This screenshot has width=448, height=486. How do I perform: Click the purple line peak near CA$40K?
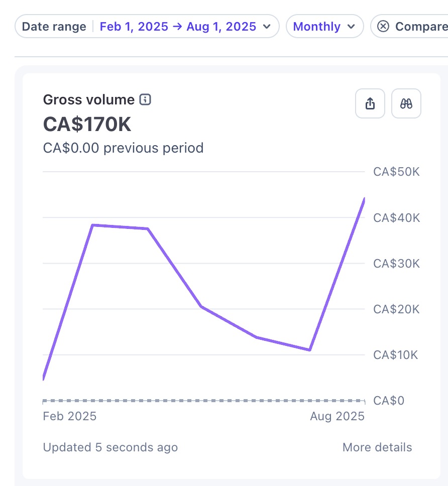tap(93, 225)
